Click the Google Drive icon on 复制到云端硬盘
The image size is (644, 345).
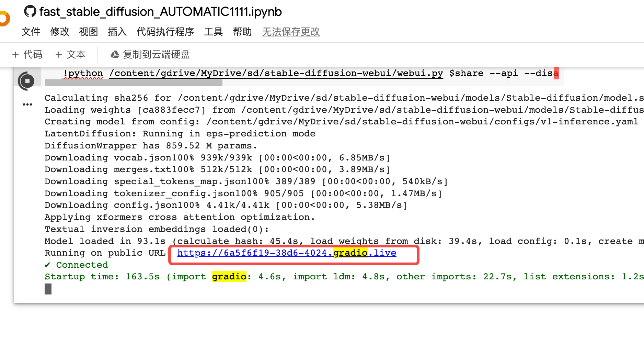(115, 54)
